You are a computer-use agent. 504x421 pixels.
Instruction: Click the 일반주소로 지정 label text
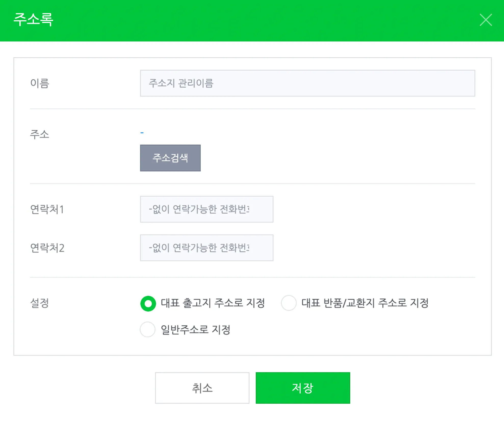coord(196,330)
